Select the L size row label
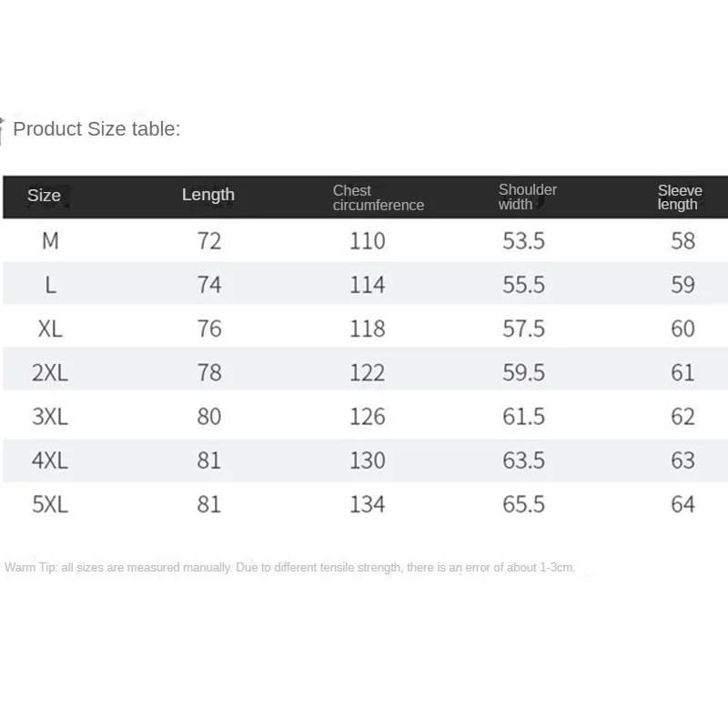The height and width of the screenshot is (728, 728). pos(50,285)
